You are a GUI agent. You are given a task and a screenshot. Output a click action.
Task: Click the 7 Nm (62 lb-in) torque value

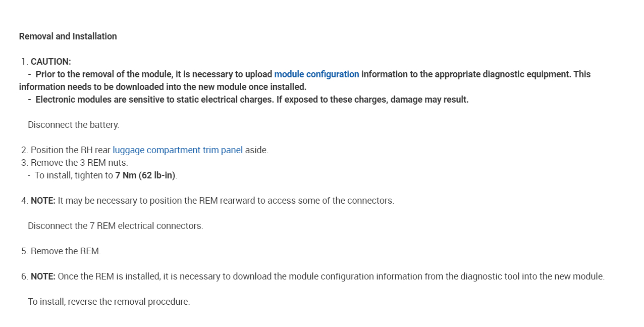145,175
